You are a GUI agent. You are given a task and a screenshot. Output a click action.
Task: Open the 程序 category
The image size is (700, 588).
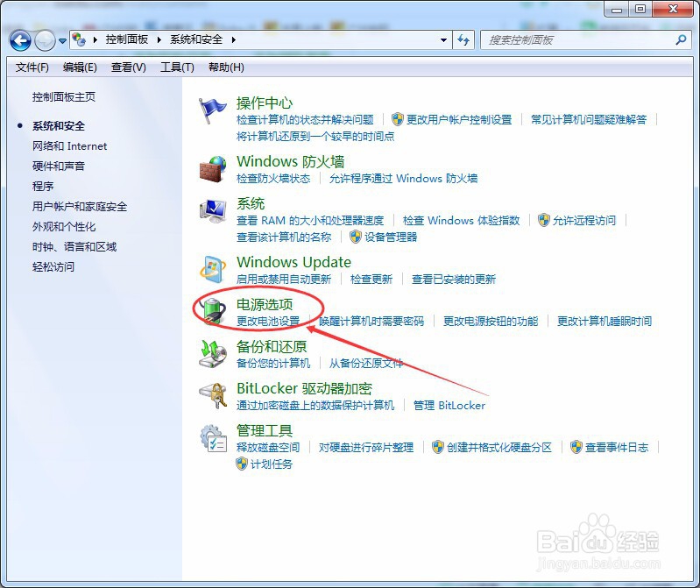(43, 186)
